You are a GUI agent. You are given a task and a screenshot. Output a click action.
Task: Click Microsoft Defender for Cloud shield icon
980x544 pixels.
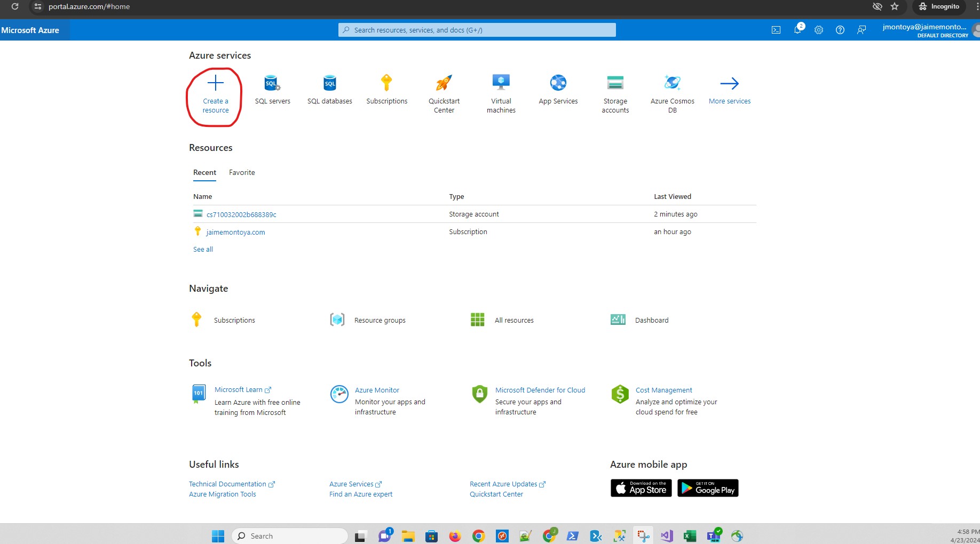pyautogui.click(x=479, y=394)
